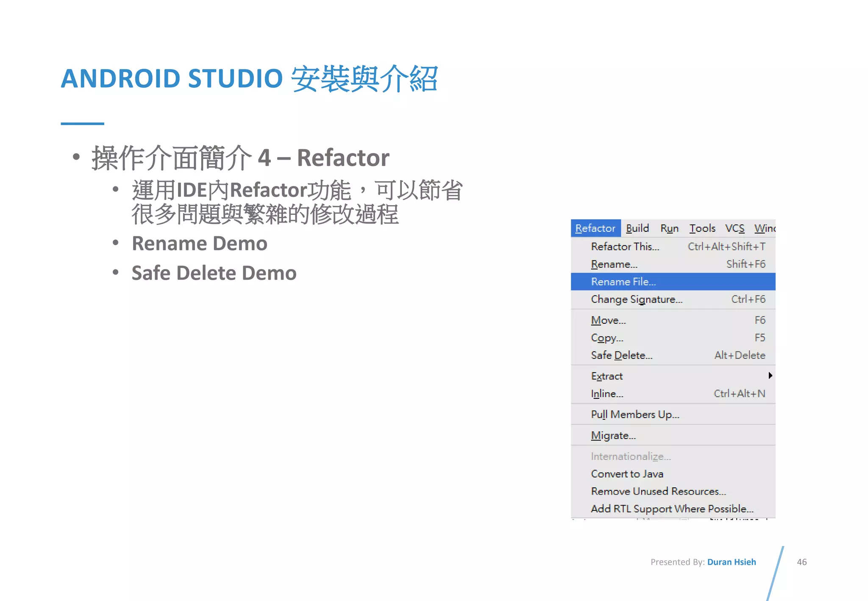
Task: Expand the Extract submenu
Action: [673, 376]
